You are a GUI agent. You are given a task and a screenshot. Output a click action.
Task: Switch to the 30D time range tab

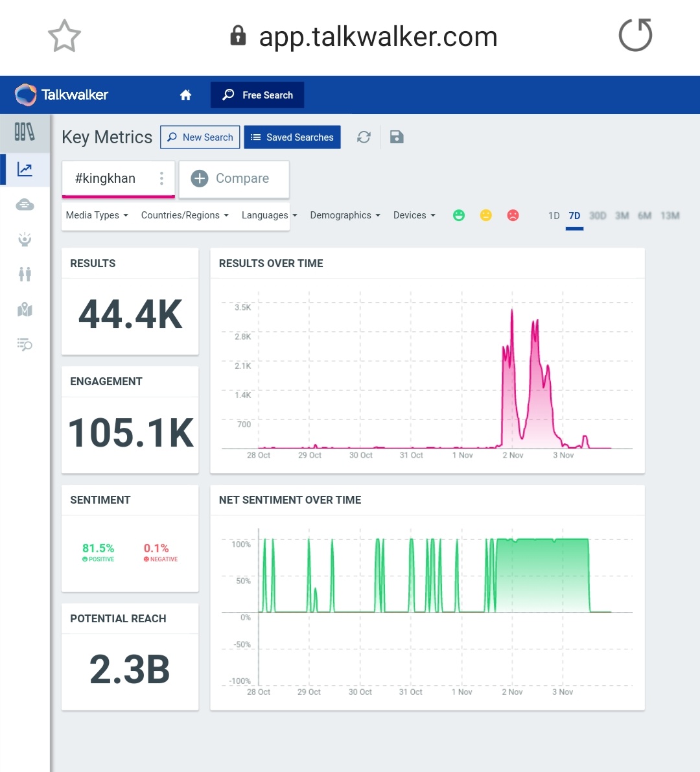point(597,215)
